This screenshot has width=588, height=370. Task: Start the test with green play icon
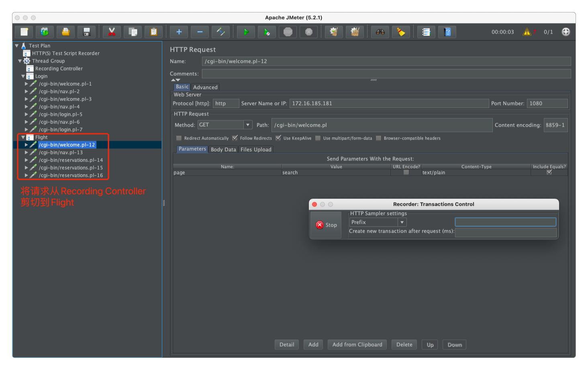[x=246, y=32]
